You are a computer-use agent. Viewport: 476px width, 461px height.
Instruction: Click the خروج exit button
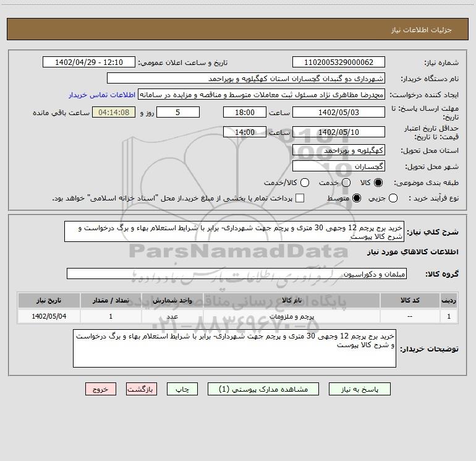(x=101, y=389)
